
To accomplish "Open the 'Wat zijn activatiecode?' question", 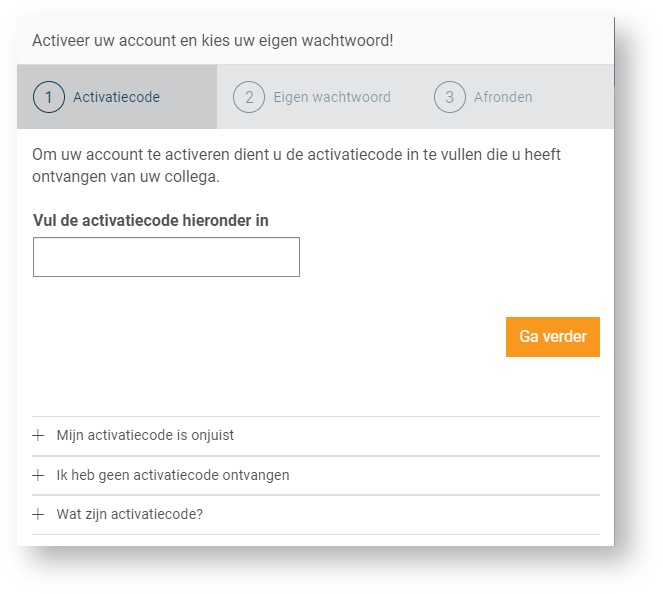I will pos(130,514).
